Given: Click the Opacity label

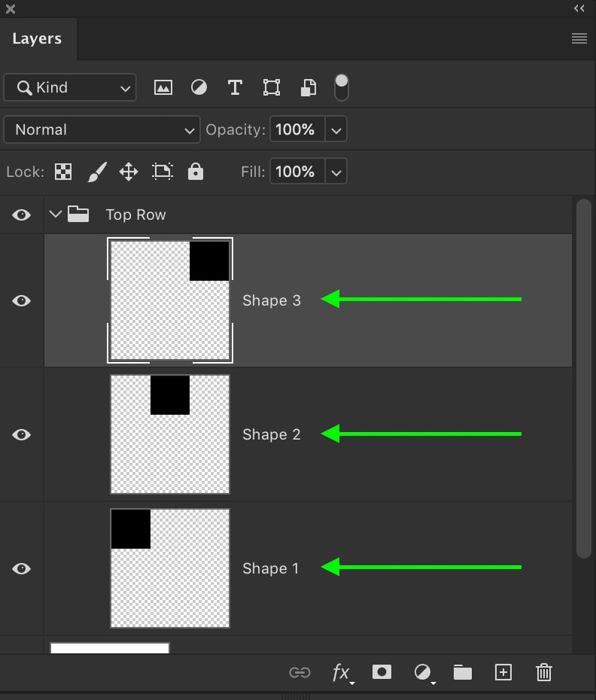Looking at the screenshot, I should [236, 129].
